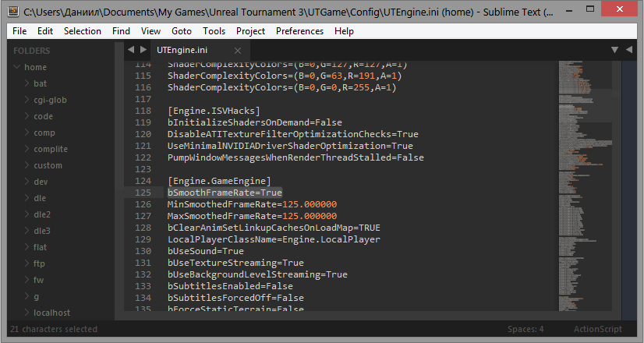Place cursor on [Engine.GameEngine] line

pyautogui.click(x=219, y=181)
